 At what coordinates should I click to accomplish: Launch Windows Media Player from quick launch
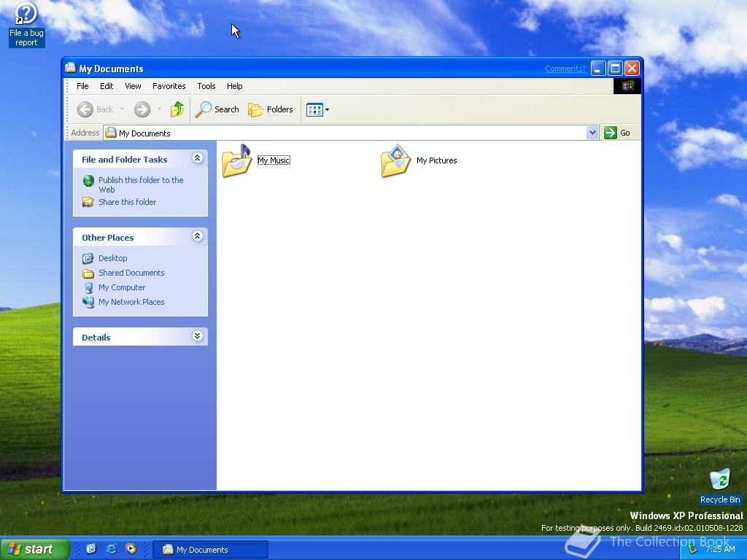(131, 549)
